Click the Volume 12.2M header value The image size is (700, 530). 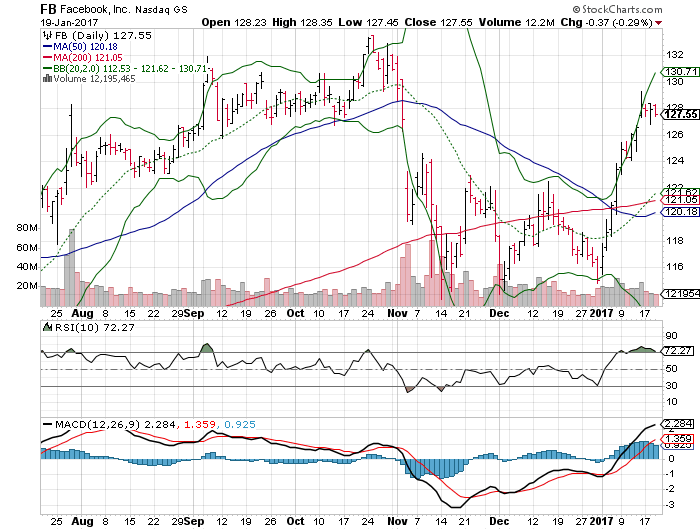tap(517, 22)
